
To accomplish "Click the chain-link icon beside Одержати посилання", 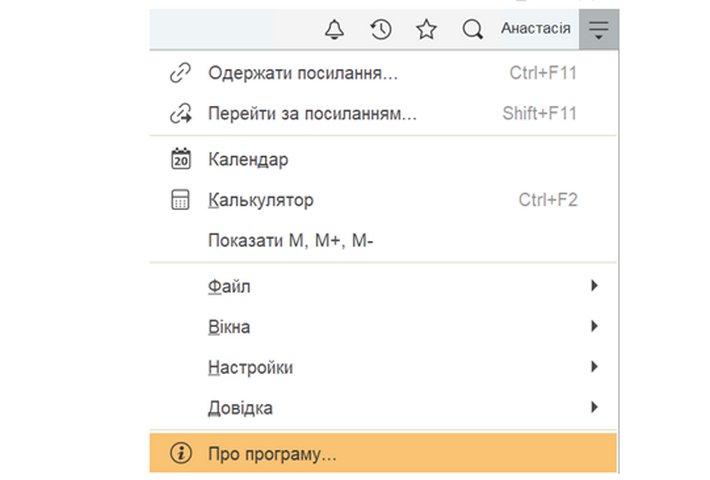I will 181,73.
